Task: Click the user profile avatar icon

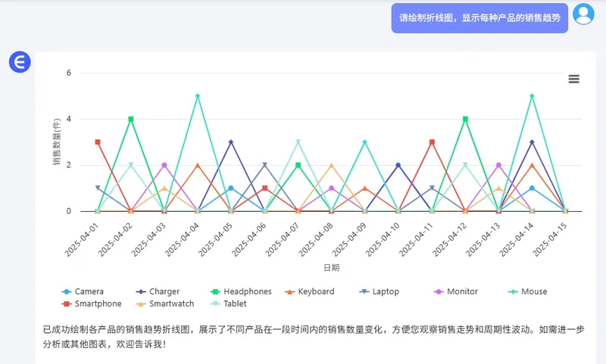Action: click(x=583, y=14)
